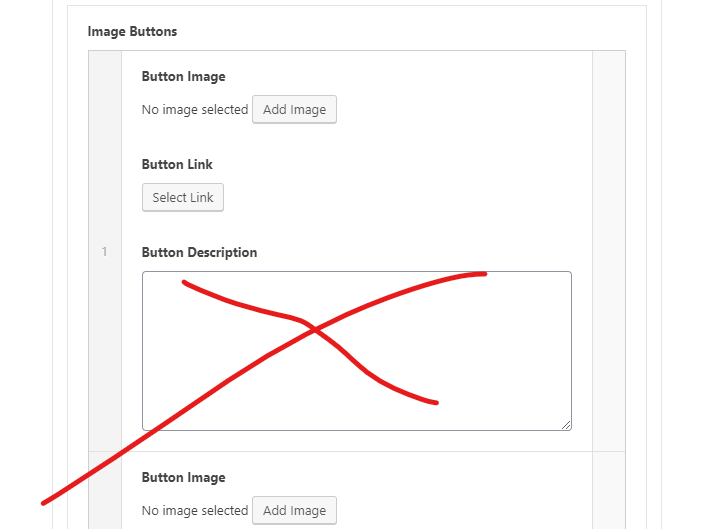Select the second row's left order handle
The image size is (708, 529).
(x=104, y=492)
